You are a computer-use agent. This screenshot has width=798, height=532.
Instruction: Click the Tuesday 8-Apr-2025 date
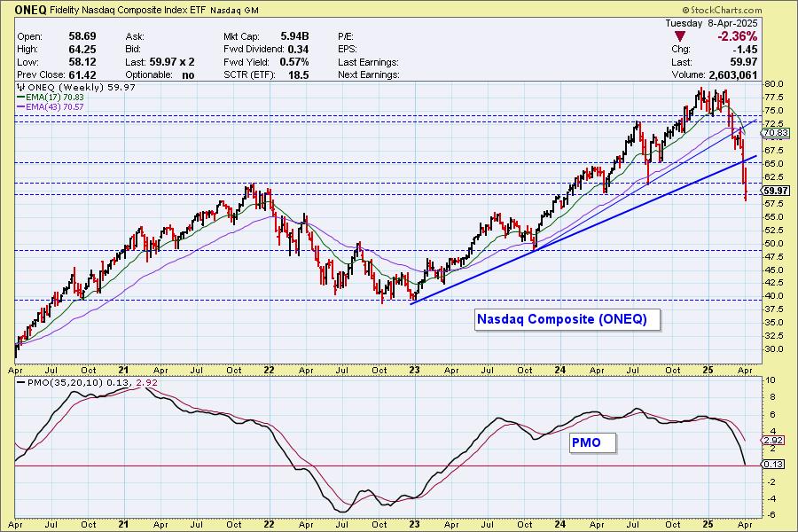pos(711,23)
